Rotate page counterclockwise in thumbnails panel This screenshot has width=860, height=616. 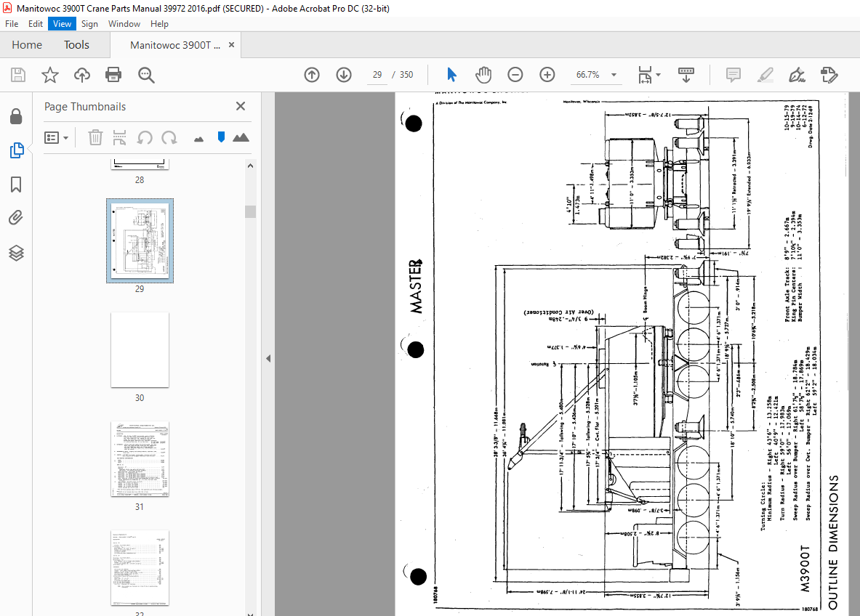(x=145, y=137)
